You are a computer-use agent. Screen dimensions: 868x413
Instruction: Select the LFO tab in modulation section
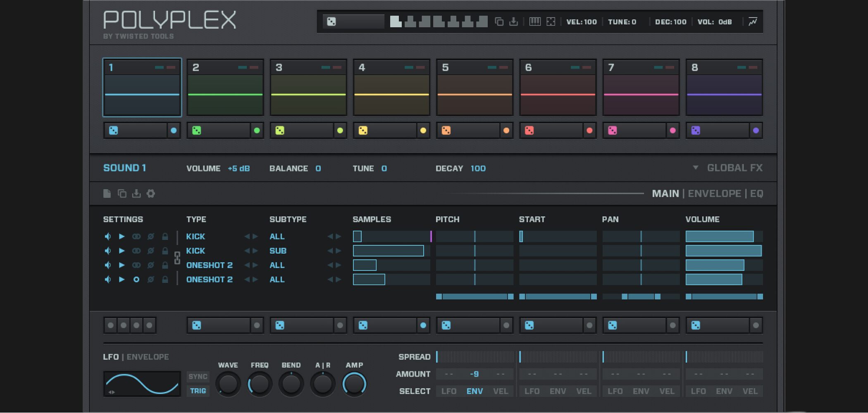[111, 357]
